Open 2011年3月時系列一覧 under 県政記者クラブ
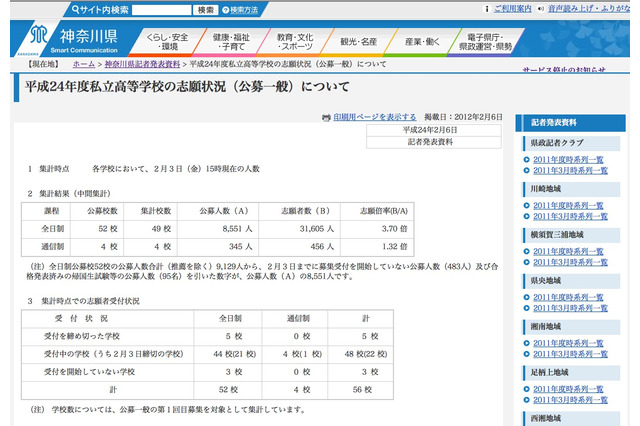 [x=570, y=171]
